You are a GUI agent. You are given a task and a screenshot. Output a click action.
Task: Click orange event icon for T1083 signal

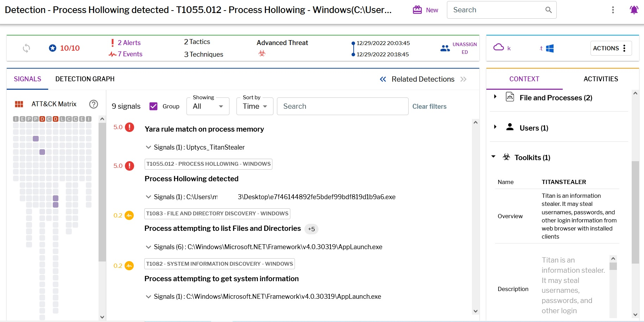point(129,215)
